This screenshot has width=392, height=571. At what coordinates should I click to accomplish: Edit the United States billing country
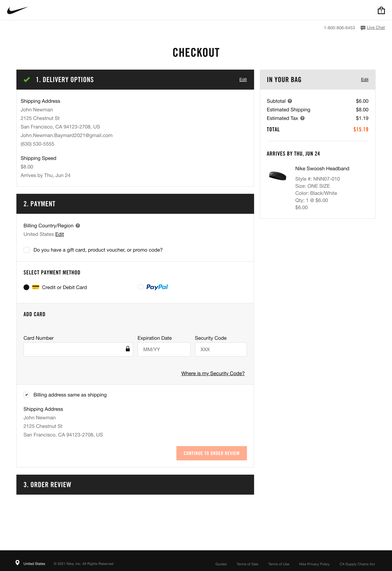[x=60, y=234]
